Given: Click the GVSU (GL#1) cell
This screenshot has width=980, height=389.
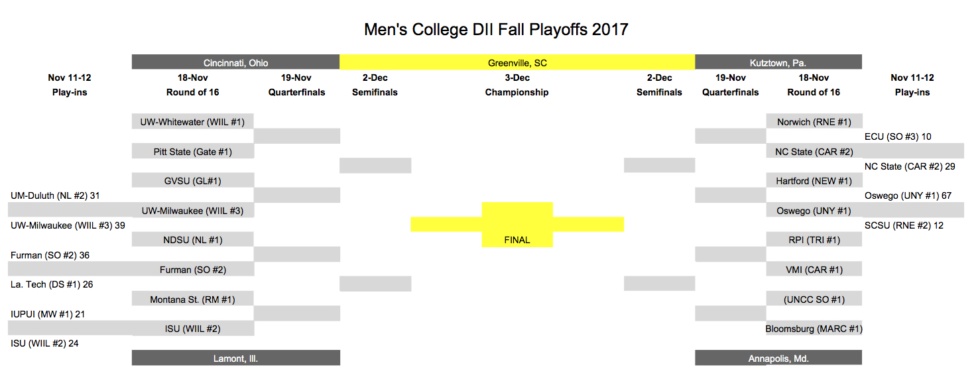Looking at the screenshot, I should point(193,181).
